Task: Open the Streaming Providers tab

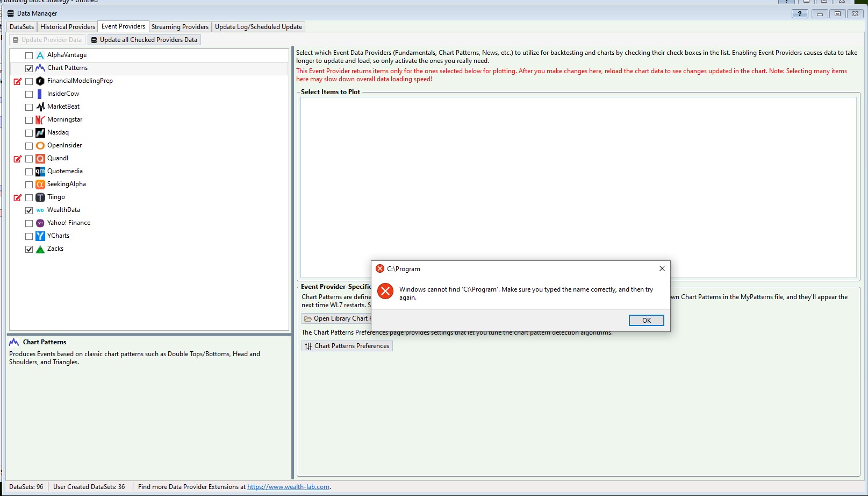Action: [180, 27]
